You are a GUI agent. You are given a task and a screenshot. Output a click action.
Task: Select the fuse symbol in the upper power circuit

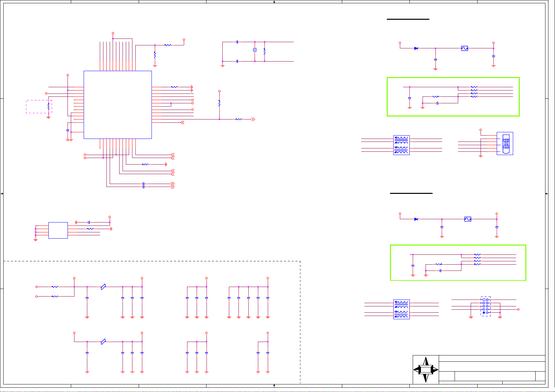(x=464, y=48)
